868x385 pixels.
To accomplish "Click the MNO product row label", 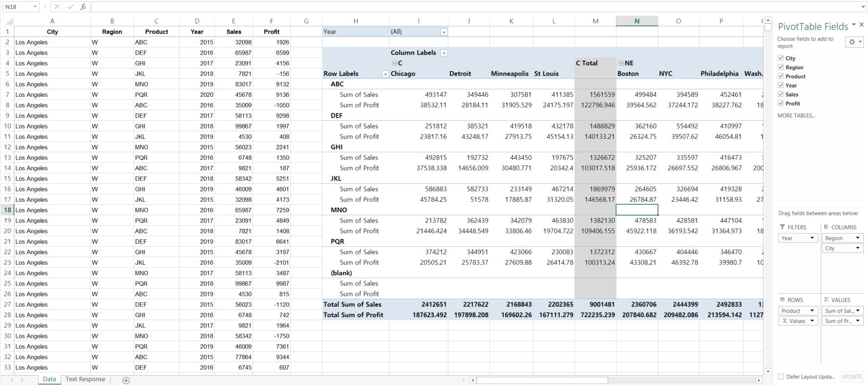I will tap(339, 210).
